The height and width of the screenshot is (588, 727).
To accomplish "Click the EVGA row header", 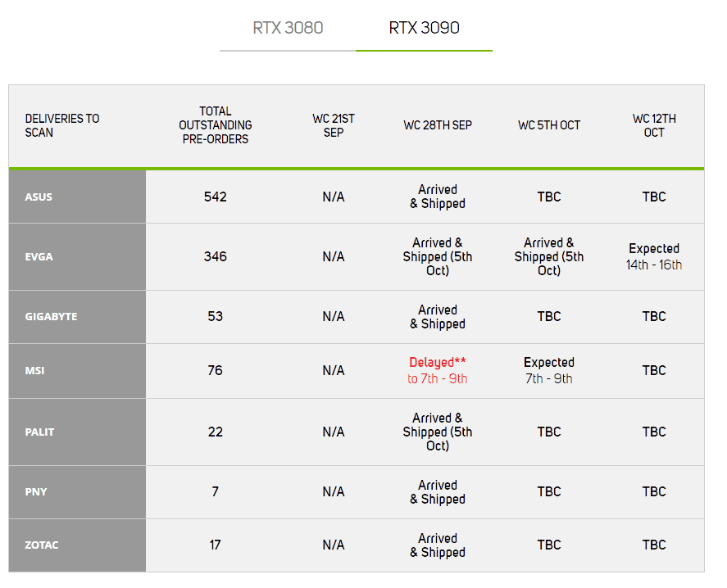I will coord(77,256).
